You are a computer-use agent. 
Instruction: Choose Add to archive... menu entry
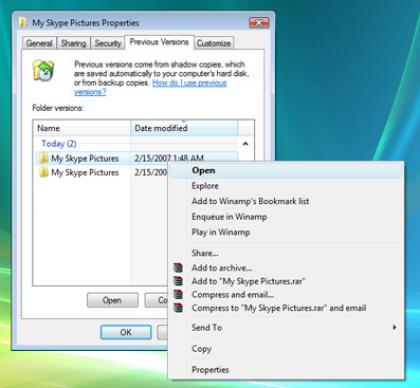[x=286, y=268]
